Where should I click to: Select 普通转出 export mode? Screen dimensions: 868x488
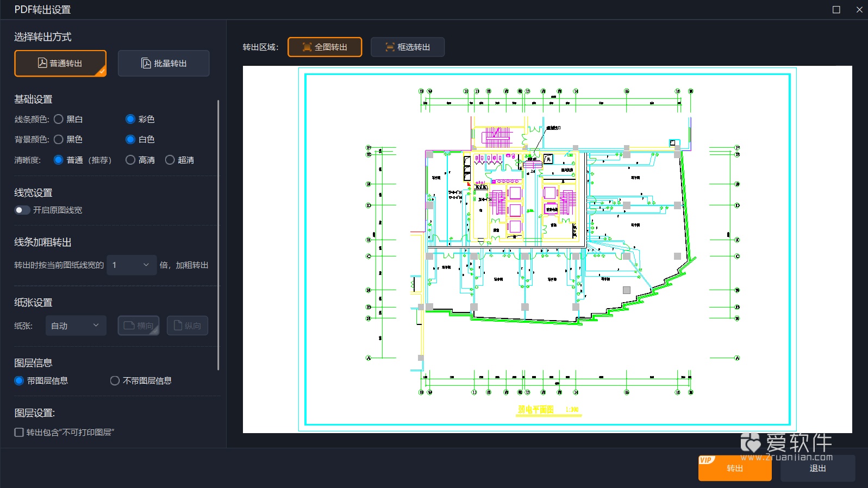click(x=60, y=64)
